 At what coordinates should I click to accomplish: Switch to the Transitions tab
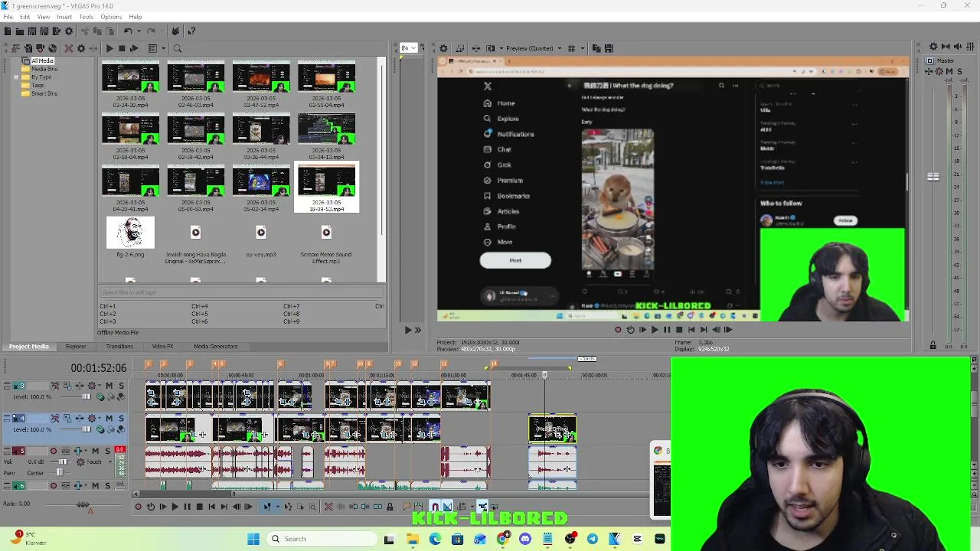[119, 347]
